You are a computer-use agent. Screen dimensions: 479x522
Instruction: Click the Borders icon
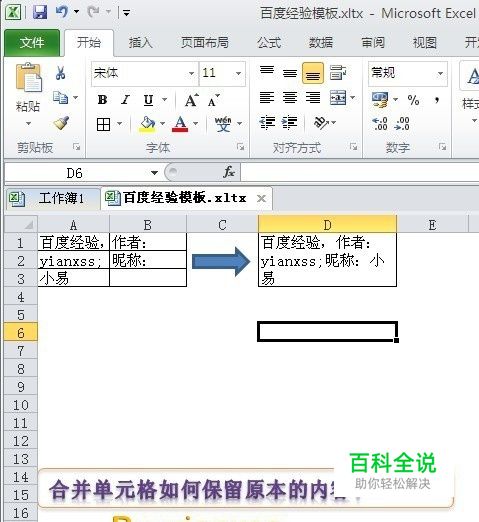(103, 124)
